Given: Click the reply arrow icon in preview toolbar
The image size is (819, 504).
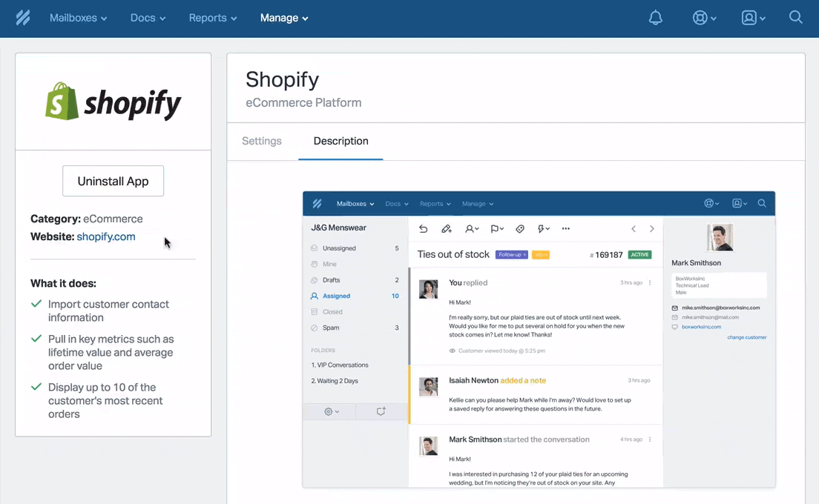Looking at the screenshot, I should point(423,228).
